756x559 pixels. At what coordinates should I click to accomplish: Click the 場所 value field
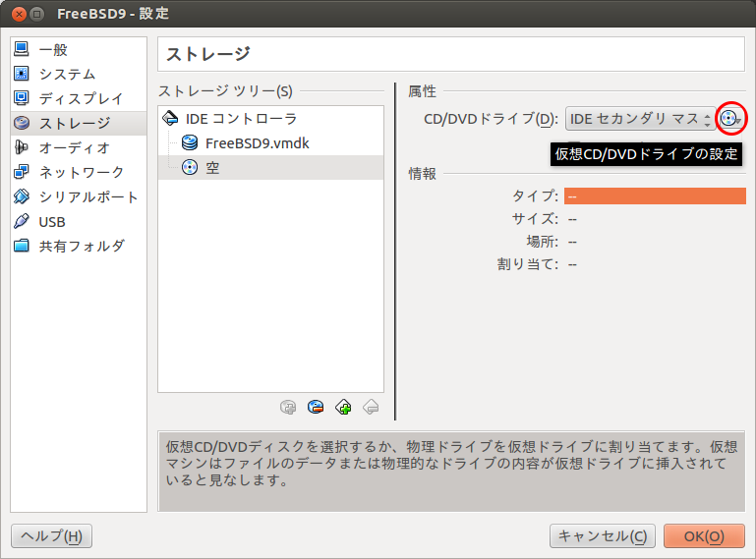tap(655, 242)
